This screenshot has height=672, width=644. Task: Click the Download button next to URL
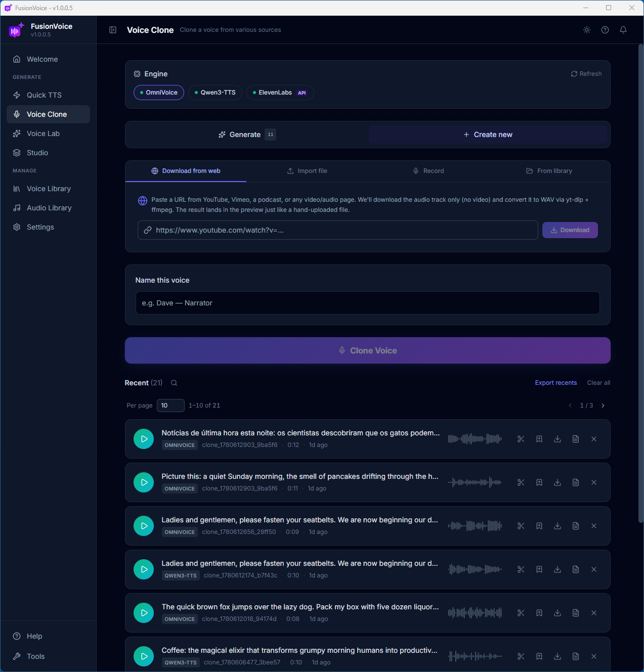click(570, 230)
